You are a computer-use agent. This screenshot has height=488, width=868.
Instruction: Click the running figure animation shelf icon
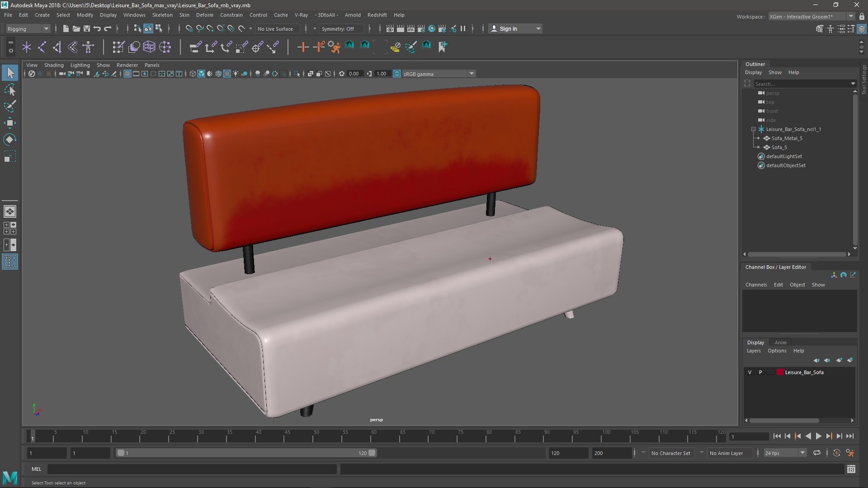(x=334, y=47)
